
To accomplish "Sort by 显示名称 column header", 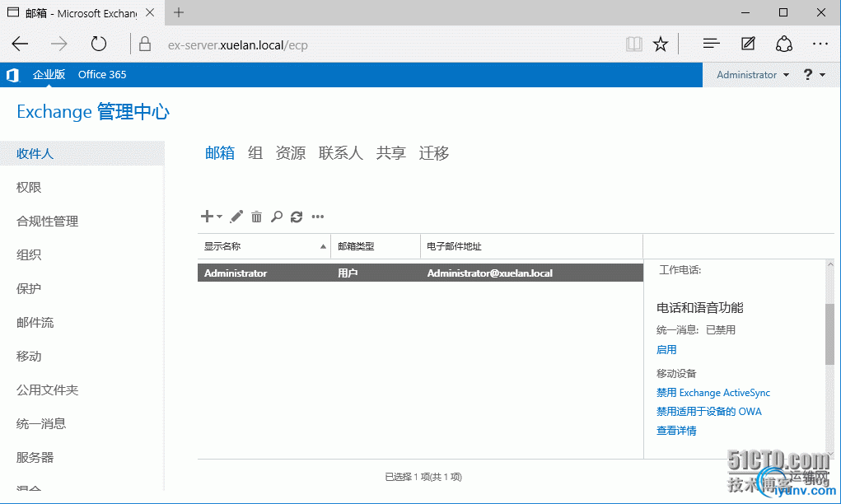I will (264, 246).
